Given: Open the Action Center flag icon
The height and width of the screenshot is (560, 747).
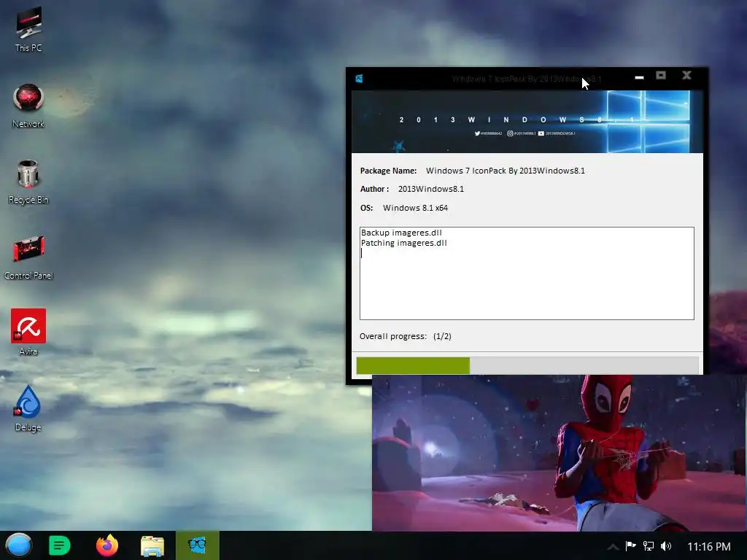Looking at the screenshot, I should coord(631,545).
